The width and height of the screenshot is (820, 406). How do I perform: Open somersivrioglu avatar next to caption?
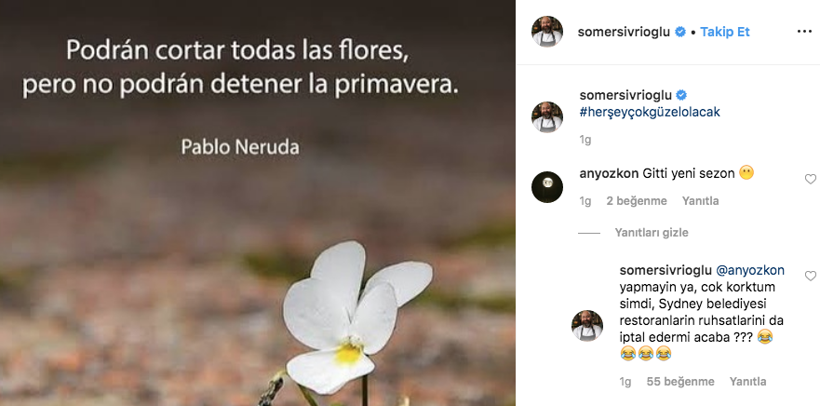[547, 117]
